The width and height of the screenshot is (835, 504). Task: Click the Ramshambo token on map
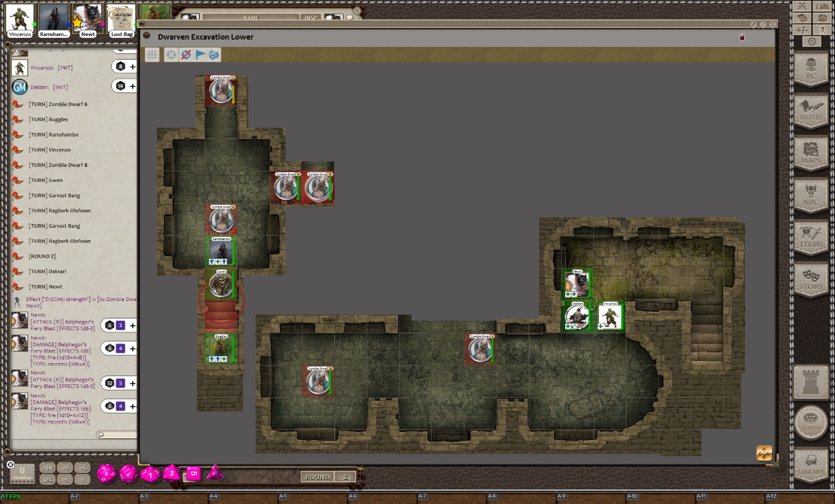[x=221, y=251]
